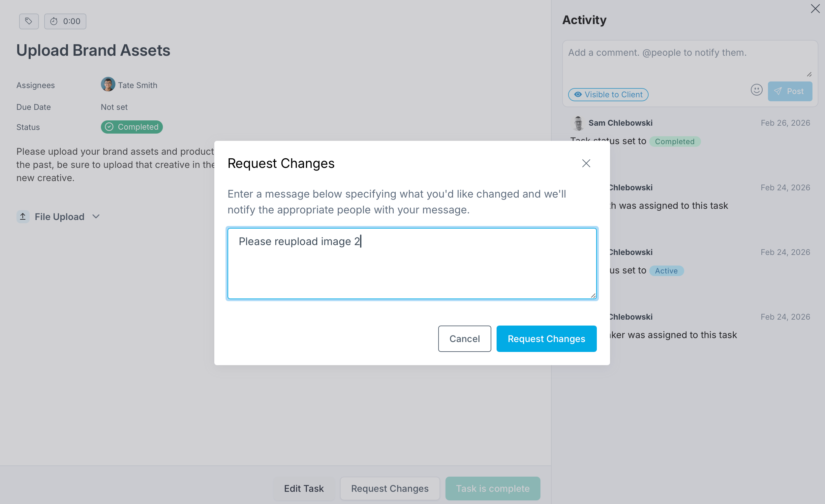Close the task panel with X
825x504 pixels.
(x=815, y=9)
